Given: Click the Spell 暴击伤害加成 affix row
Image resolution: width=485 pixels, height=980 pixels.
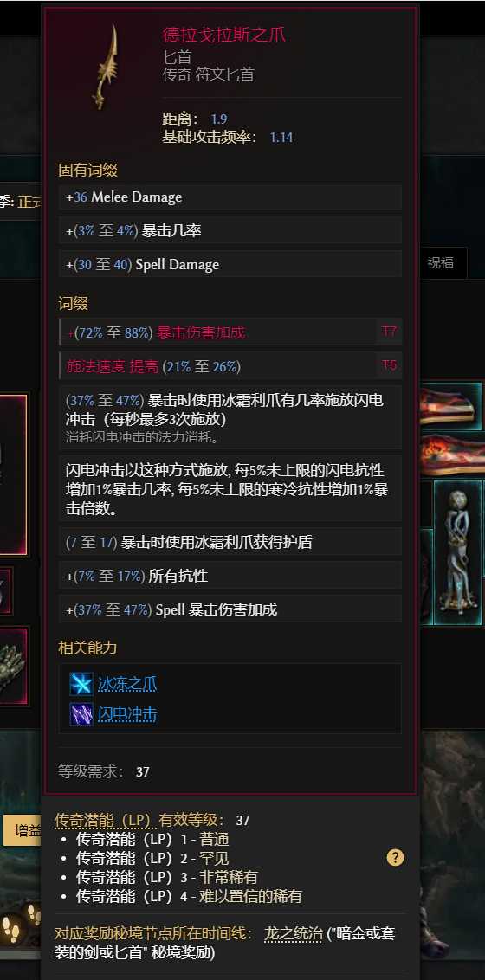Looking at the screenshot, I should tap(230, 609).
